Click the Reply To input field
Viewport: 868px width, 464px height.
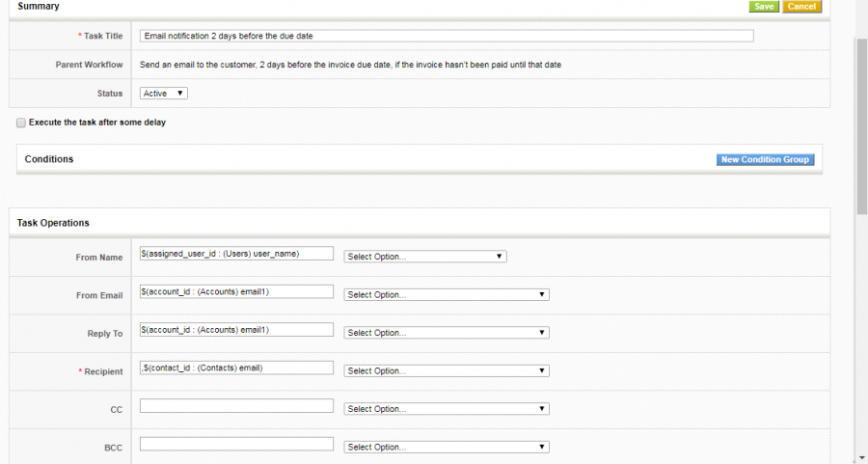pyautogui.click(x=236, y=330)
